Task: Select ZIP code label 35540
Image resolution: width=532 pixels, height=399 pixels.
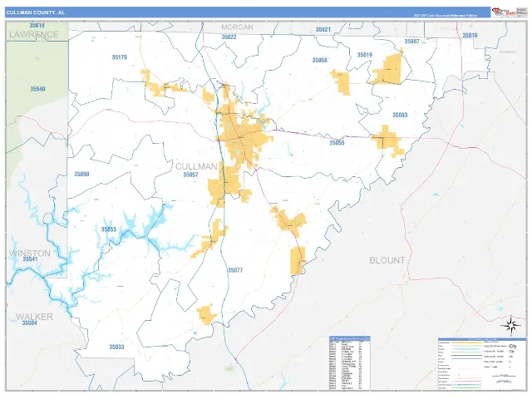Action: point(37,89)
